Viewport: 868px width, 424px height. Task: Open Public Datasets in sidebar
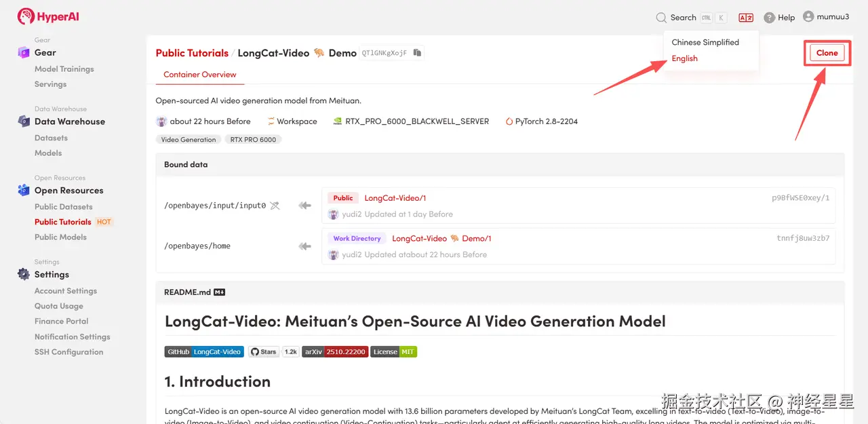(64, 207)
